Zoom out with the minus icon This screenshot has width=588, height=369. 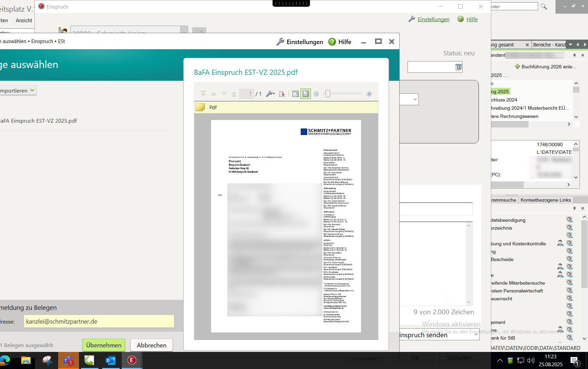point(316,94)
